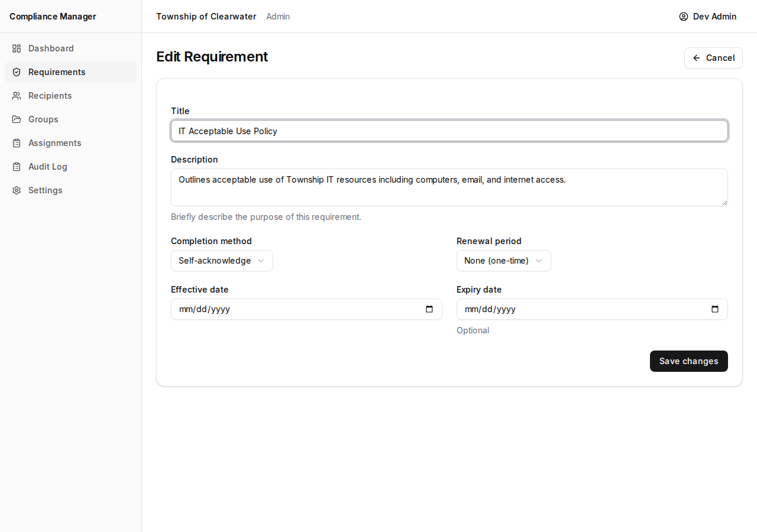Click the Description field label
This screenshot has height=532, width=757.
(x=195, y=160)
